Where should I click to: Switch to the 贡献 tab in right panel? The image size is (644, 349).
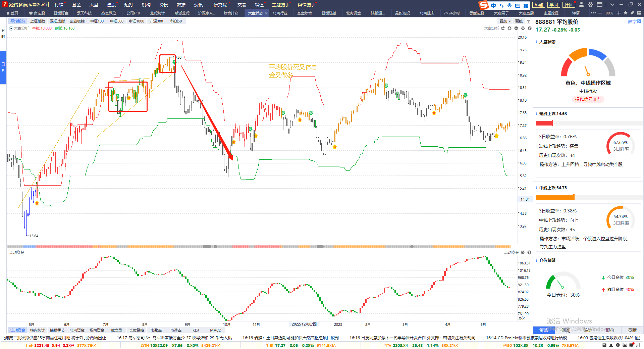632,330
